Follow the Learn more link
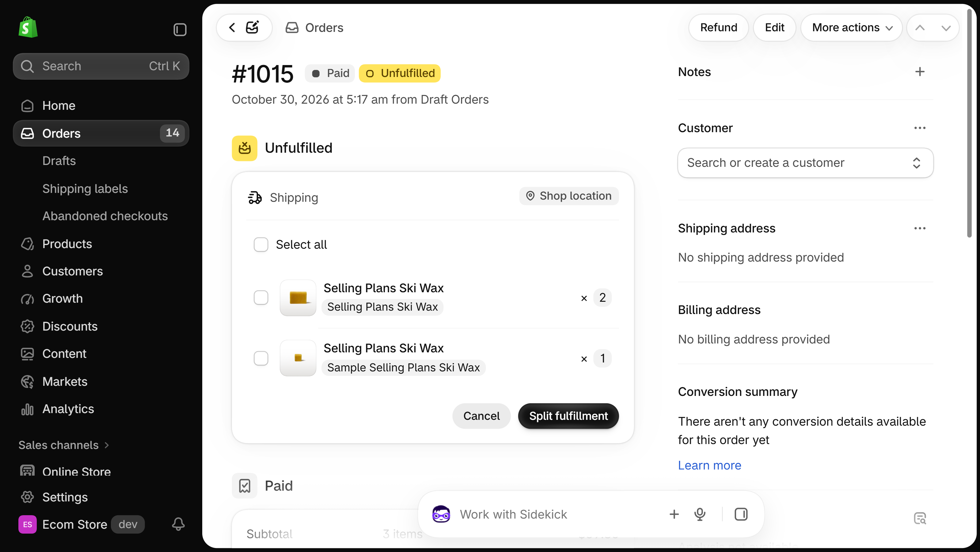 click(709, 465)
